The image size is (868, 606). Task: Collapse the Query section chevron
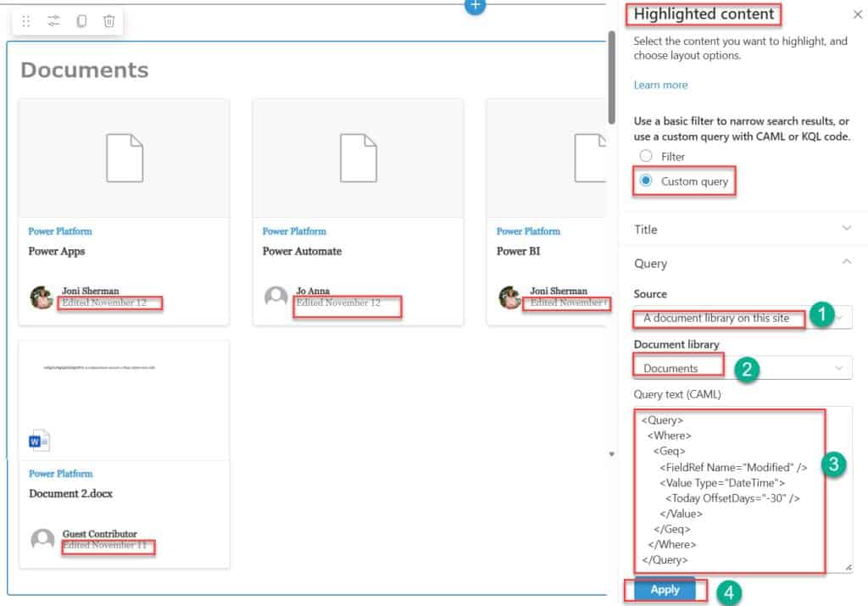847,262
